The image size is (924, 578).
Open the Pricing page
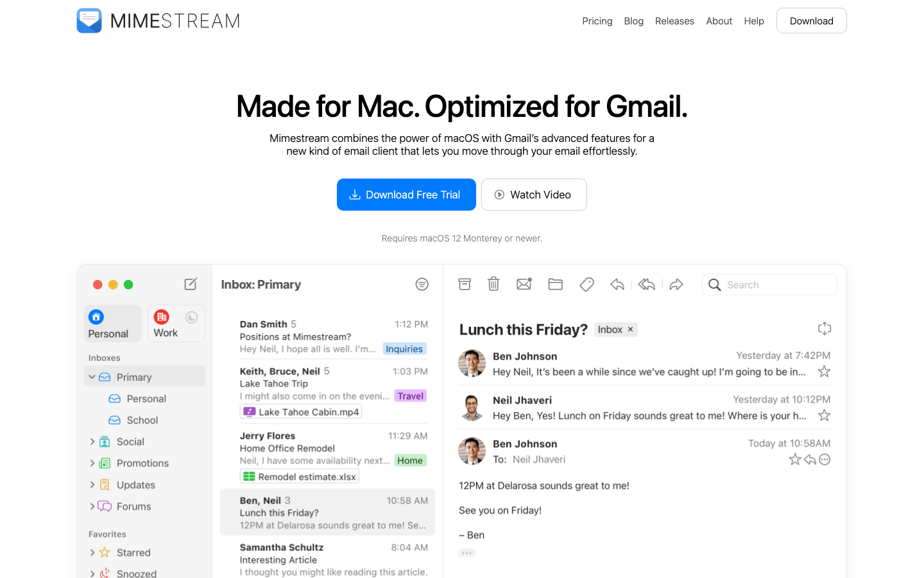[x=597, y=21]
